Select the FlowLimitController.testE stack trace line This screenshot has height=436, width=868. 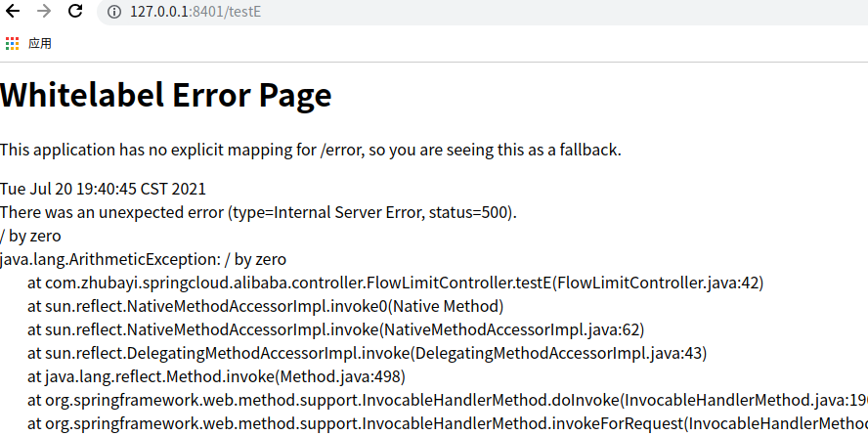point(396,283)
